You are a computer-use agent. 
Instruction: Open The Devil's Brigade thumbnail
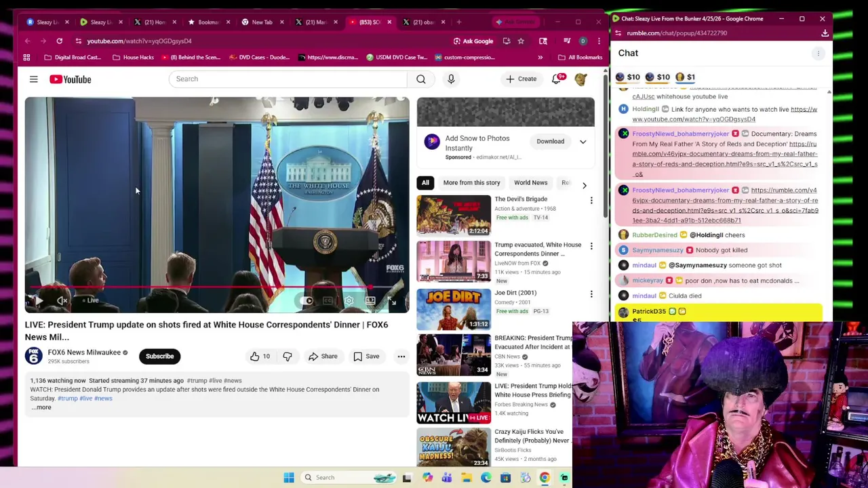tap(454, 216)
